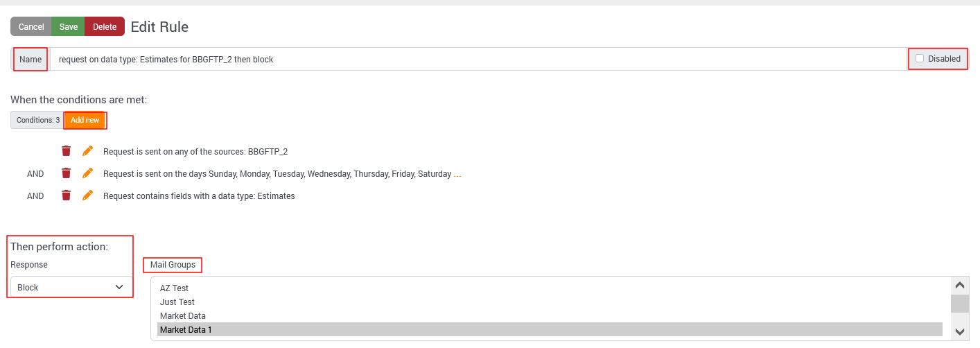This screenshot has width=980, height=348.
Task: Click the rule Name text field
Action: pos(478,60)
